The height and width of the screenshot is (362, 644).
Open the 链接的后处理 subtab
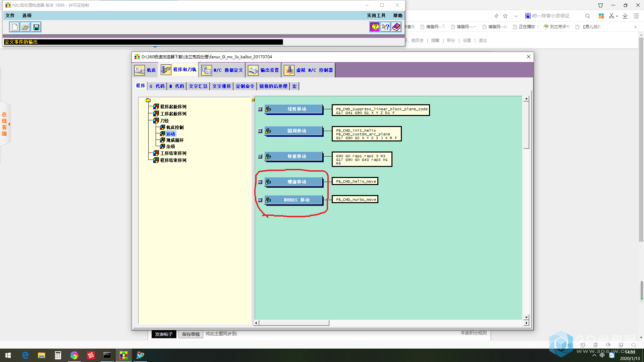[x=273, y=86]
